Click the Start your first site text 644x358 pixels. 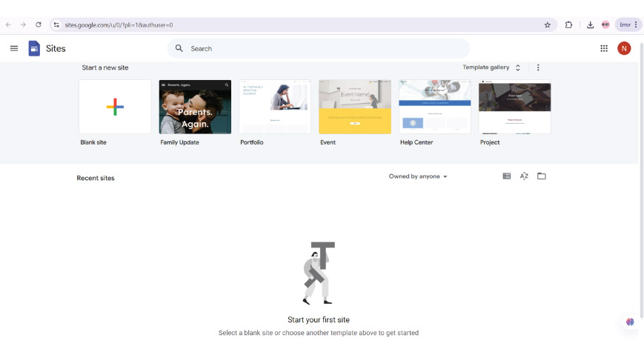(319, 319)
